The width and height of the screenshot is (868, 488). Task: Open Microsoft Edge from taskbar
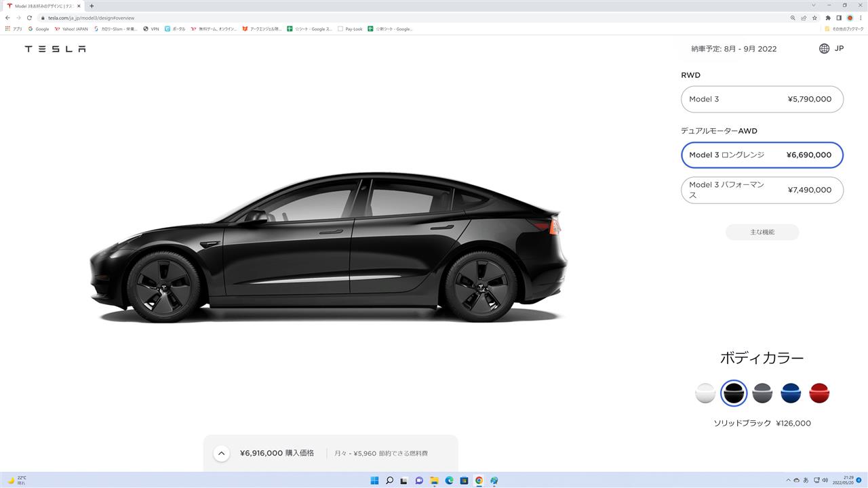449,481
